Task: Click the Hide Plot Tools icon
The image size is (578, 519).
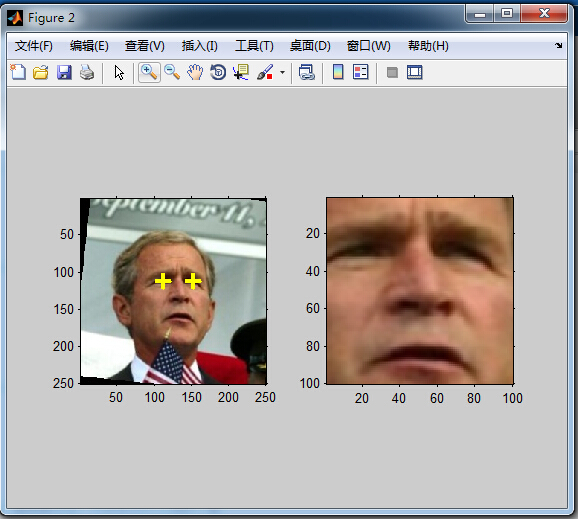Action: pyautogui.click(x=392, y=73)
